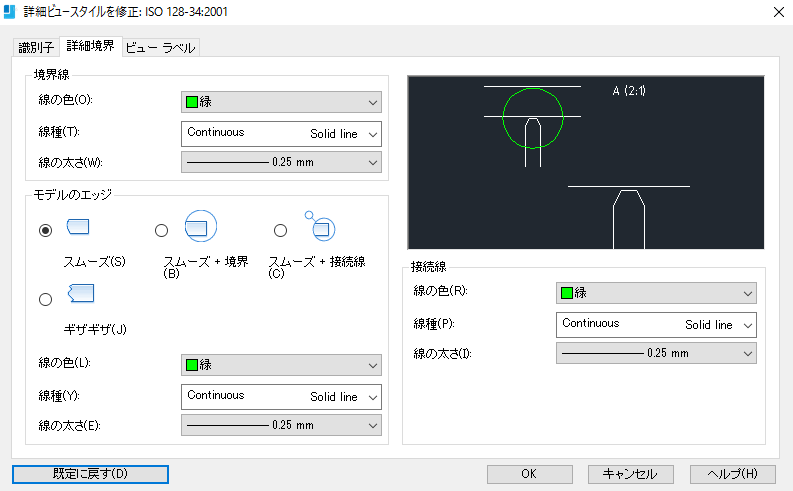793x491 pixels.
Task: Expand the 境界線 線の太さ(W) lineweight dropdown
Action: pyautogui.click(x=281, y=162)
